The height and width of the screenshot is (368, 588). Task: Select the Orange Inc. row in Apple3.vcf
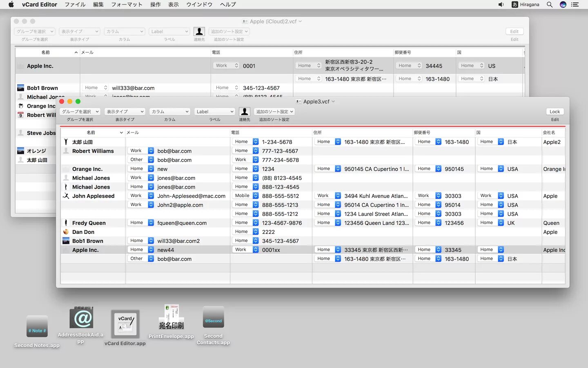point(313,169)
